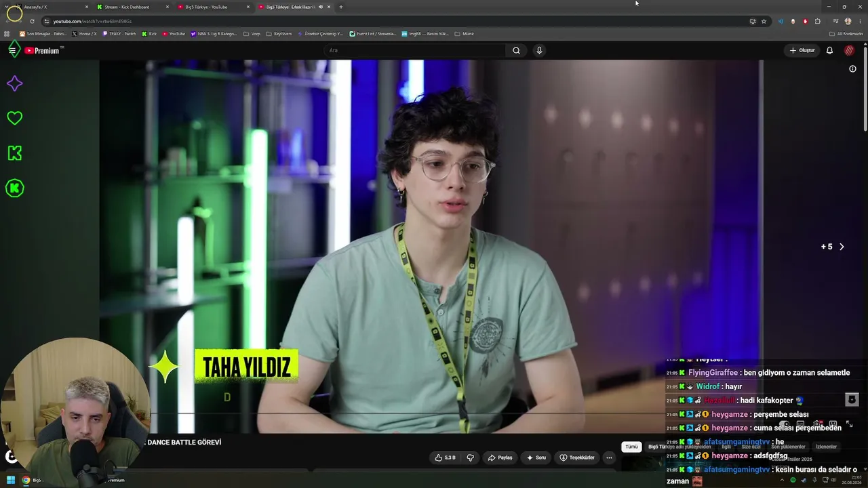Click the Chrome taskbar icon
Viewport: 868px width, 488px height.
click(x=26, y=480)
